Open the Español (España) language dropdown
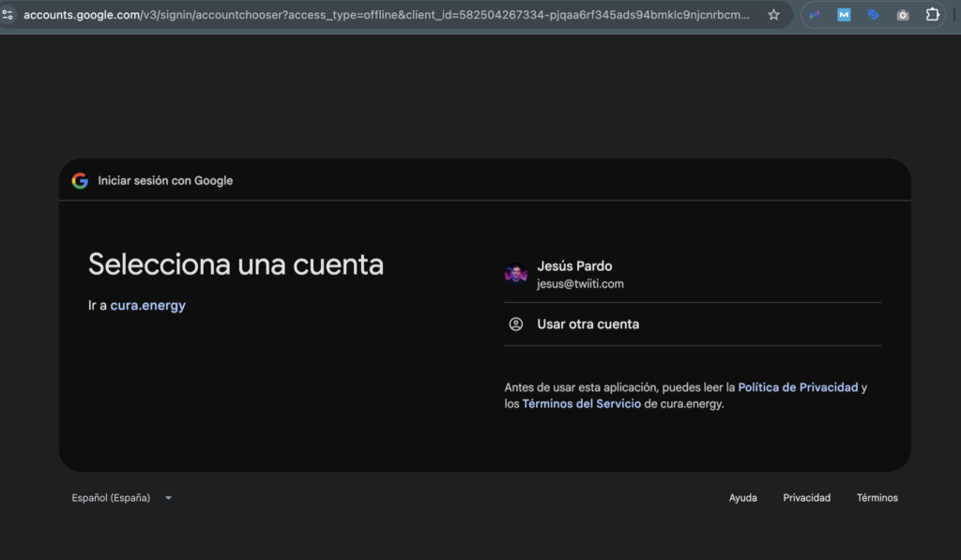 (x=122, y=497)
